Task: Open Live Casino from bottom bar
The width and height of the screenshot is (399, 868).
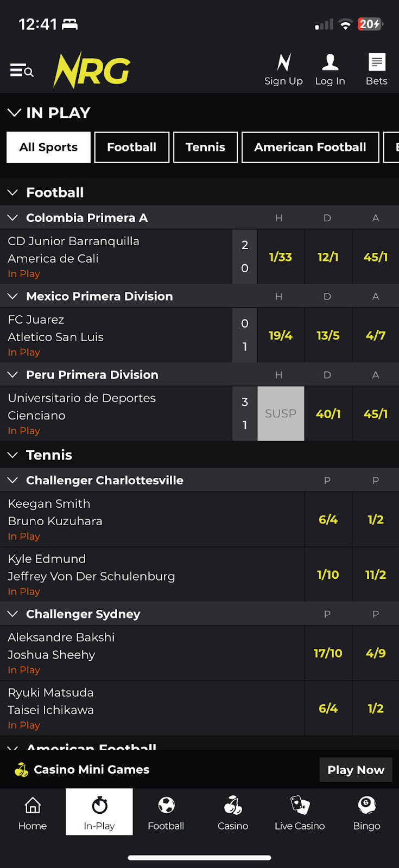Action: point(300,813)
